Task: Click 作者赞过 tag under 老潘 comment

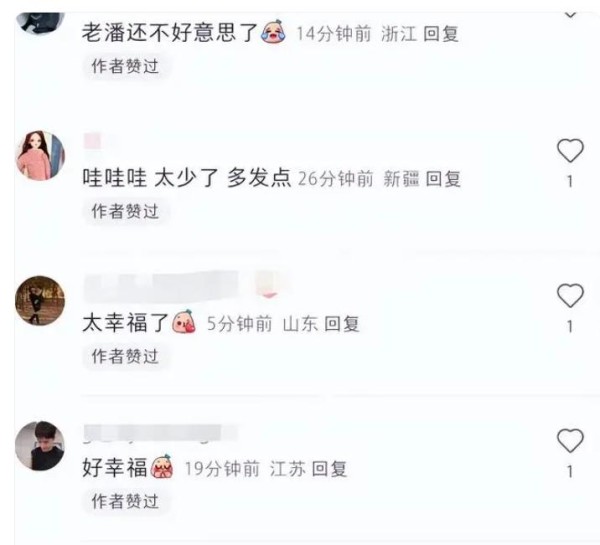Action: [x=125, y=66]
